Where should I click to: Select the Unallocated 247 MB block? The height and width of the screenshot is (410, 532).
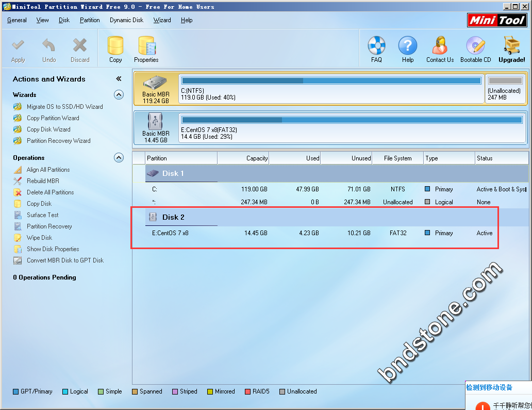point(505,89)
